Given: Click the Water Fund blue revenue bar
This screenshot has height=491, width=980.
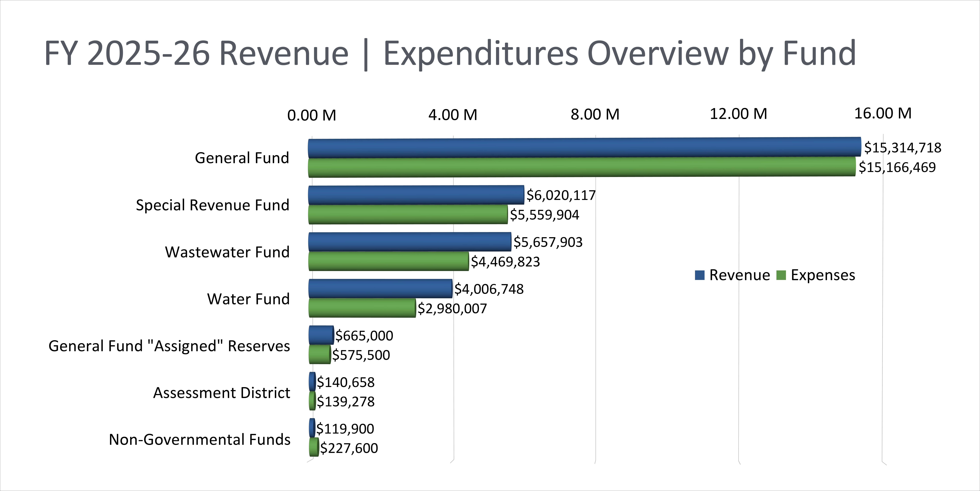Looking at the screenshot, I should [x=380, y=289].
